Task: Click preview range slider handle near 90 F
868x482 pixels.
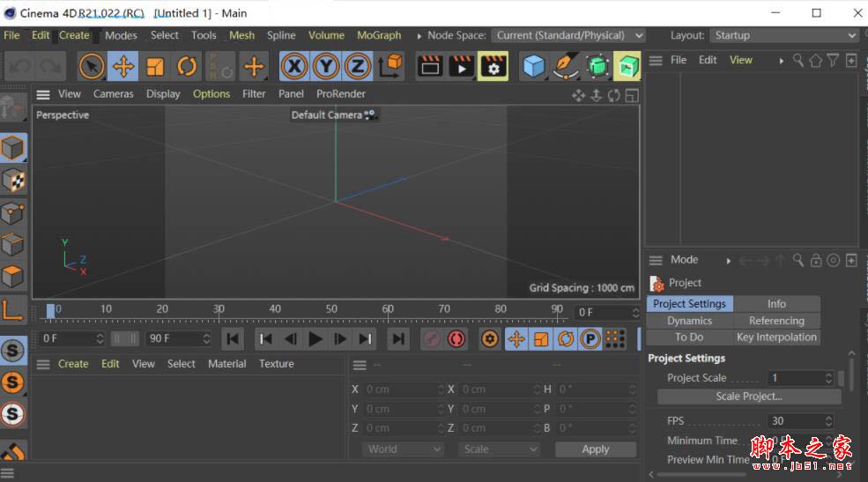Action: [133, 338]
